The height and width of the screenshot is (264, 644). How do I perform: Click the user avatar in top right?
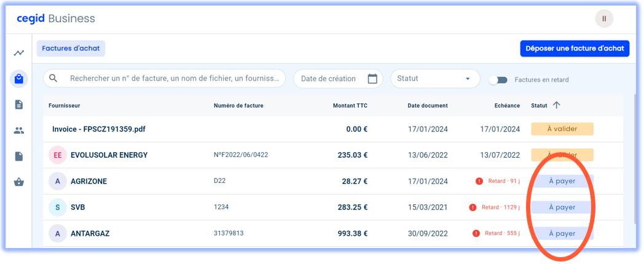pyautogui.click(x=603, y=19)
